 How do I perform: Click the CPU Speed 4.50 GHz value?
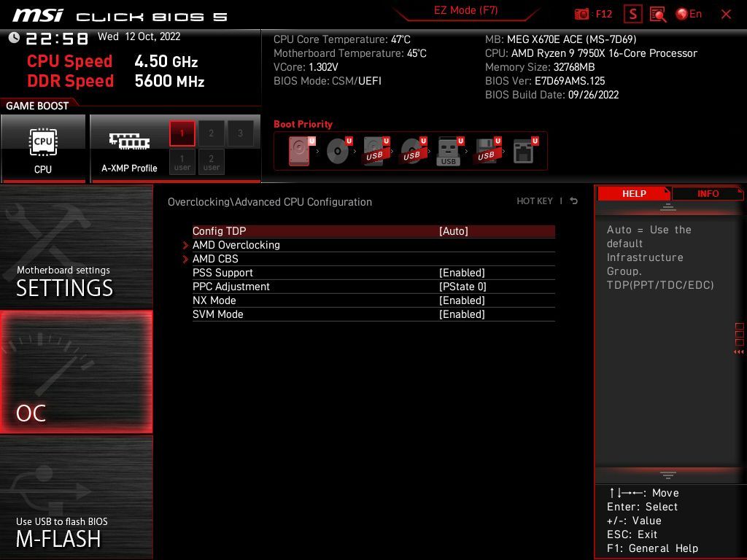(x=166, y=61)
